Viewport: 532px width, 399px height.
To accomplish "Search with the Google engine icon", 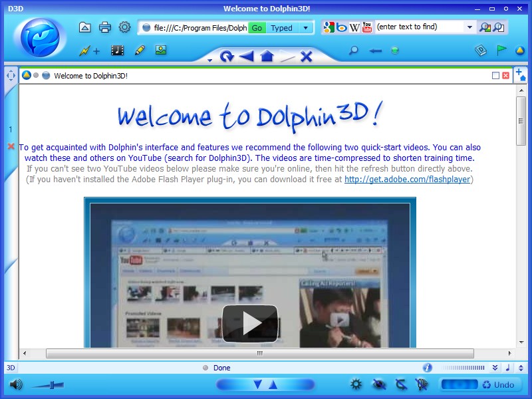I will pyautogui.click(x=329, y=27).
